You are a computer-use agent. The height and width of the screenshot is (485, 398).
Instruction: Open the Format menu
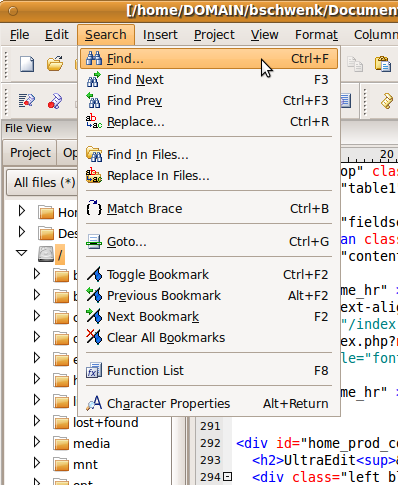click(316, 35)
